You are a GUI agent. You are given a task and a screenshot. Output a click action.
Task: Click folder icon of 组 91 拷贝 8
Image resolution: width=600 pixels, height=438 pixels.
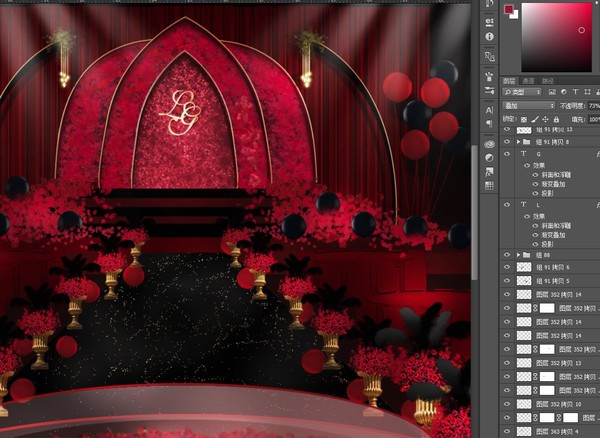pyautogui.click(x=527, y=142)
